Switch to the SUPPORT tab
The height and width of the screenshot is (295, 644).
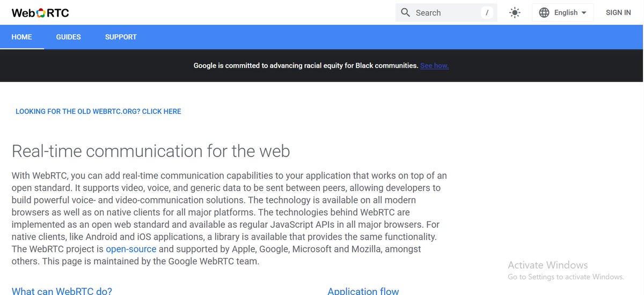(x=121, y=37)
